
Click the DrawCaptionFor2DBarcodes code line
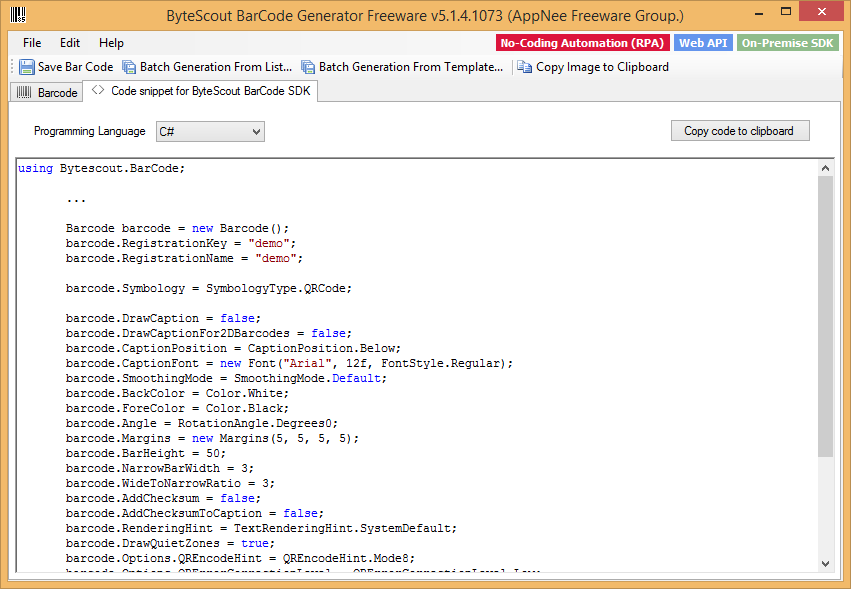pos(209,333)
